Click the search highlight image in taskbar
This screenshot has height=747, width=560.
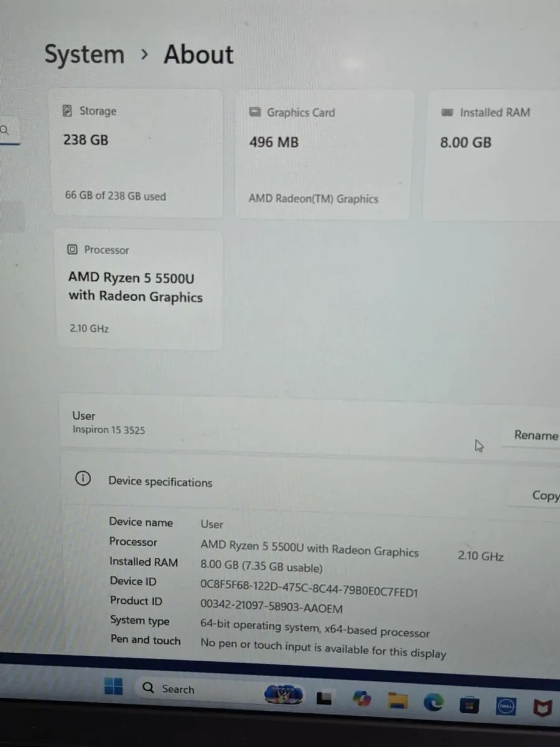tap(284, 694)
